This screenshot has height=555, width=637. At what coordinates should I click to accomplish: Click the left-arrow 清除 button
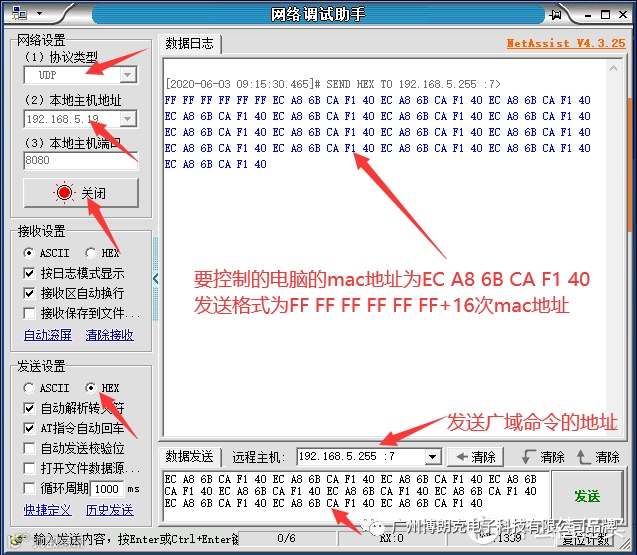click(475, 457)
